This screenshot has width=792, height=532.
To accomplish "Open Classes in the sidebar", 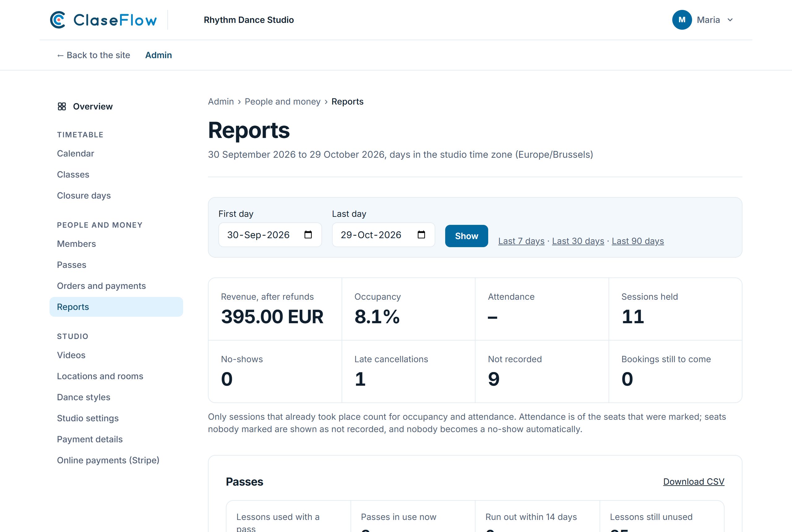I will point(73,174).
